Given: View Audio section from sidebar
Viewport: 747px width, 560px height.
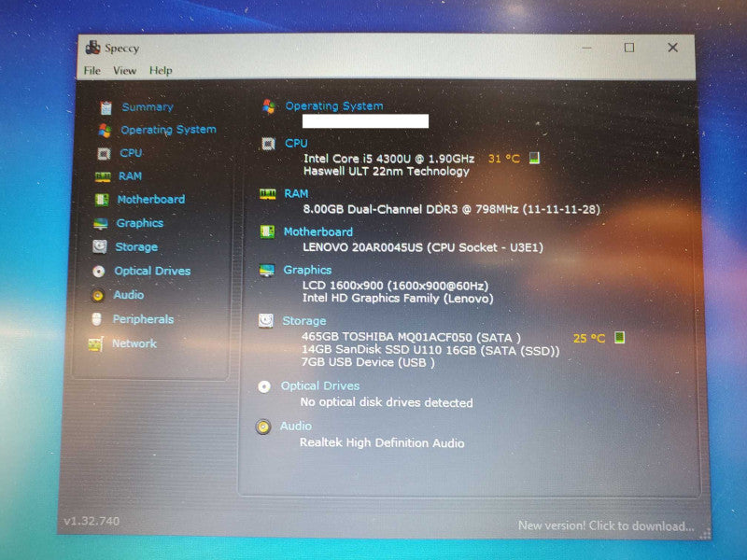Looking at the screenshot, I should (129, 295).
